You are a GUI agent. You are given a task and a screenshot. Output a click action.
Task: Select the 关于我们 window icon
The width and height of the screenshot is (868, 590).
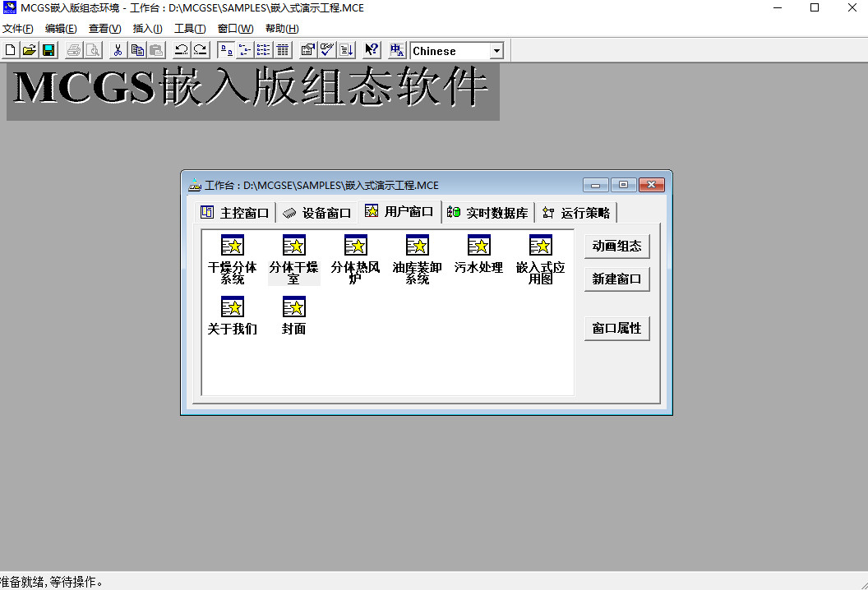click(x=233, y=316)
